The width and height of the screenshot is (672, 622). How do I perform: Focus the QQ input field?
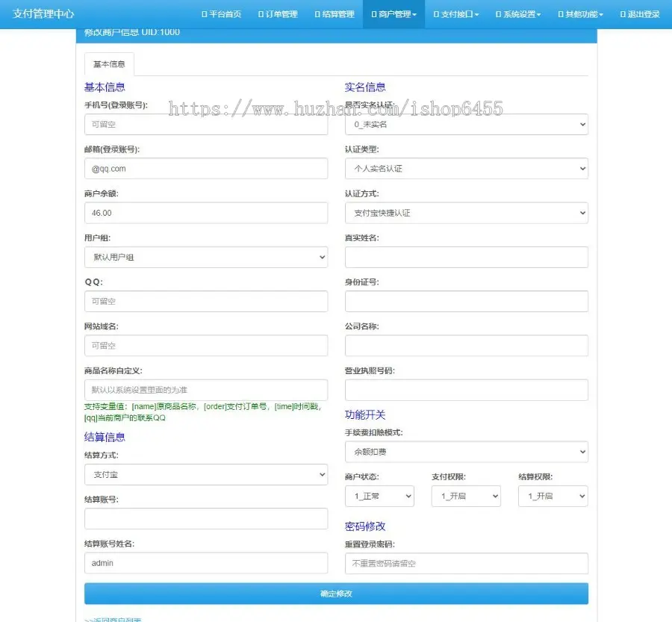tap(206, 302)
